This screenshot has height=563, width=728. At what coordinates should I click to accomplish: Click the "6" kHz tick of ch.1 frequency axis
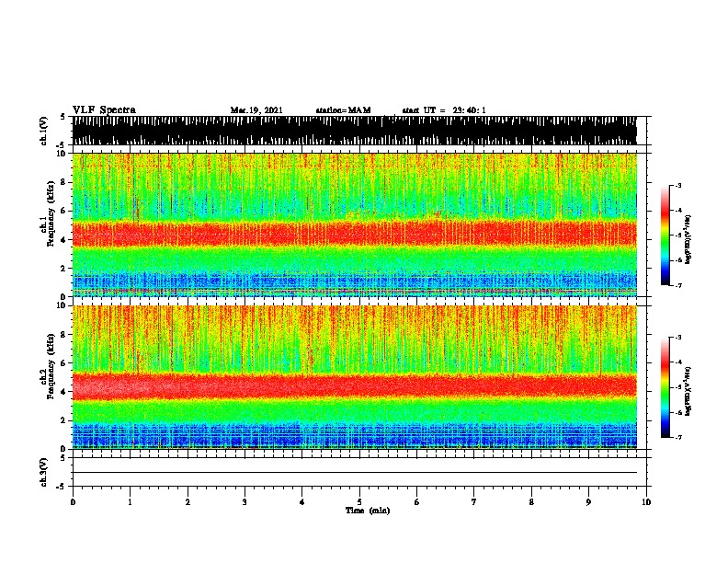63,212
